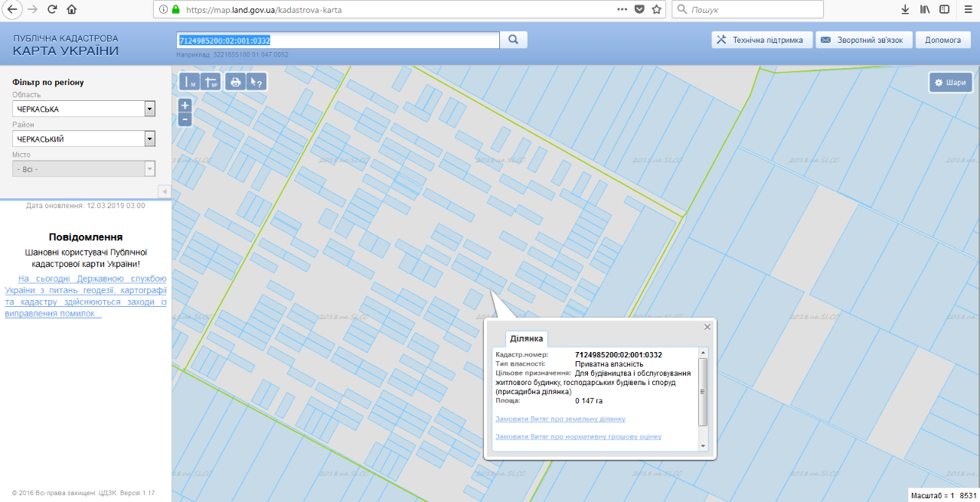Switch to the Ділянка tab in popup
This screenshot has height=502, width=980.
527,338
